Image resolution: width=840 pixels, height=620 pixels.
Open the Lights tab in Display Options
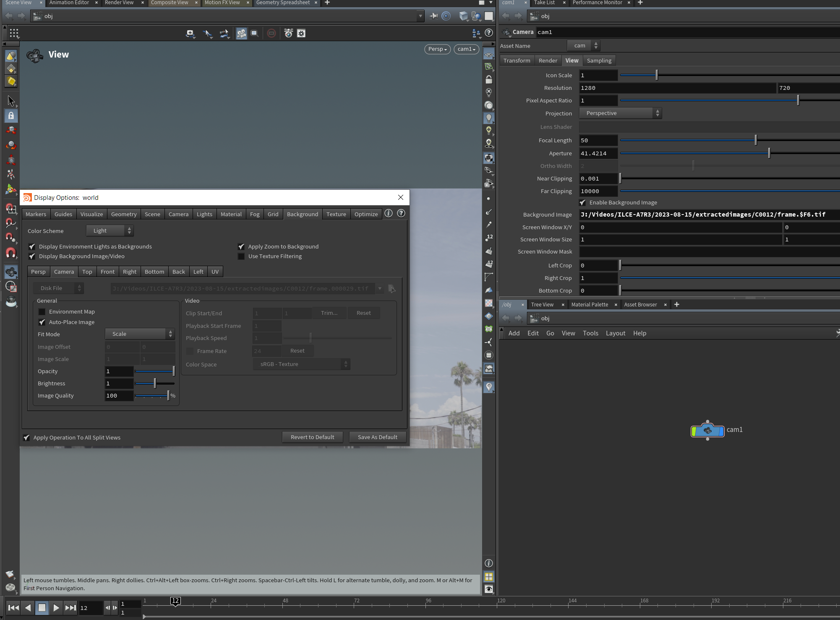(204, 214)
